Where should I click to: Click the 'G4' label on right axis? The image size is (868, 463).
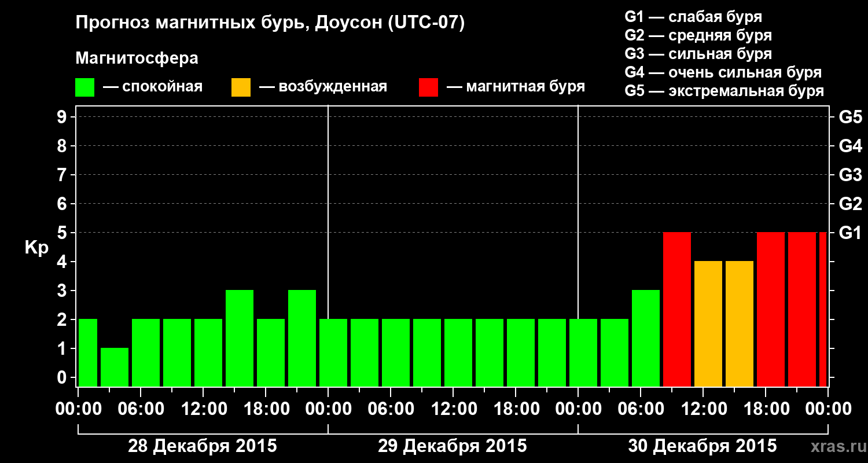coord(850,146)
